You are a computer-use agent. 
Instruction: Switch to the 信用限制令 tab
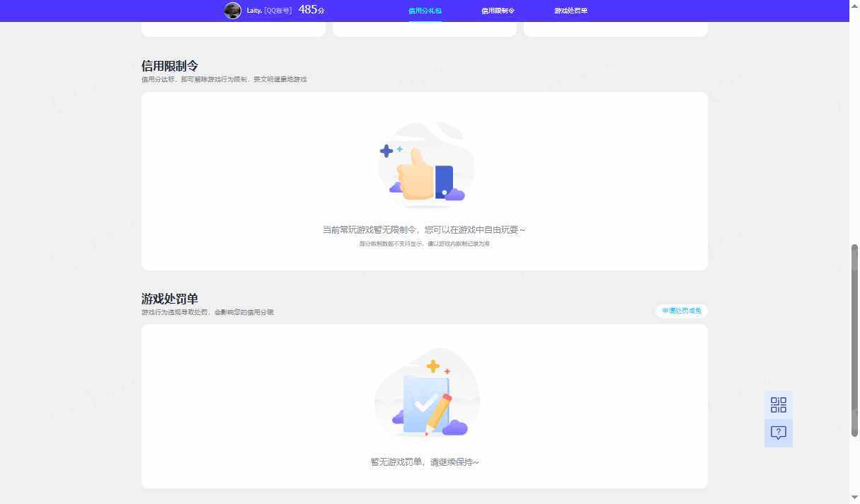tap(498, 11)
